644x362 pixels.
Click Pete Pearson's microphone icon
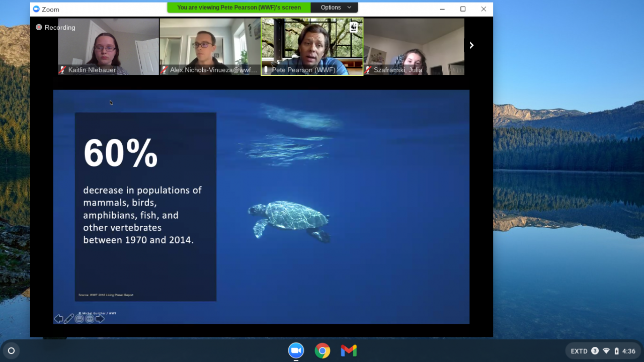tap(266, 70)
